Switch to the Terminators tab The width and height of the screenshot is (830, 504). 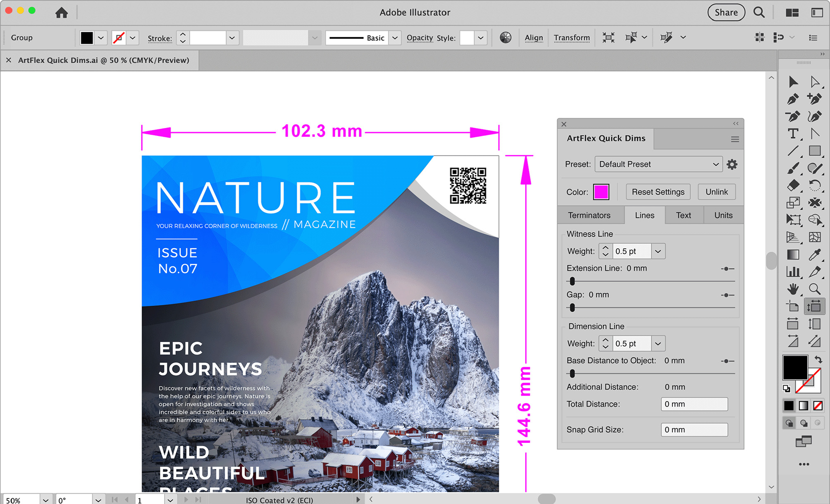(x=589, y=215)
